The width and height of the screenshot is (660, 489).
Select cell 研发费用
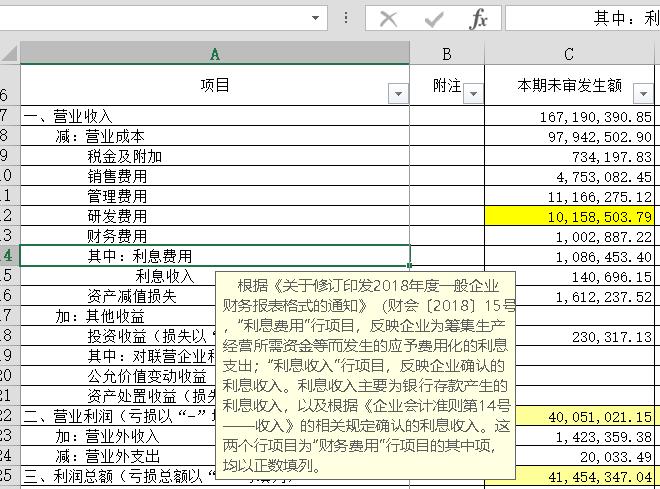click(x=215, y=216)
